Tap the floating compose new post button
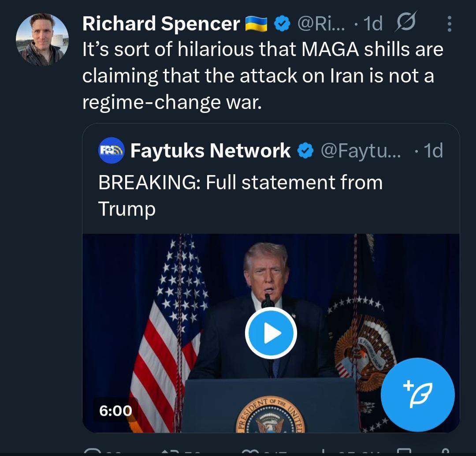The image size is (476, 456). click(417, 395)
